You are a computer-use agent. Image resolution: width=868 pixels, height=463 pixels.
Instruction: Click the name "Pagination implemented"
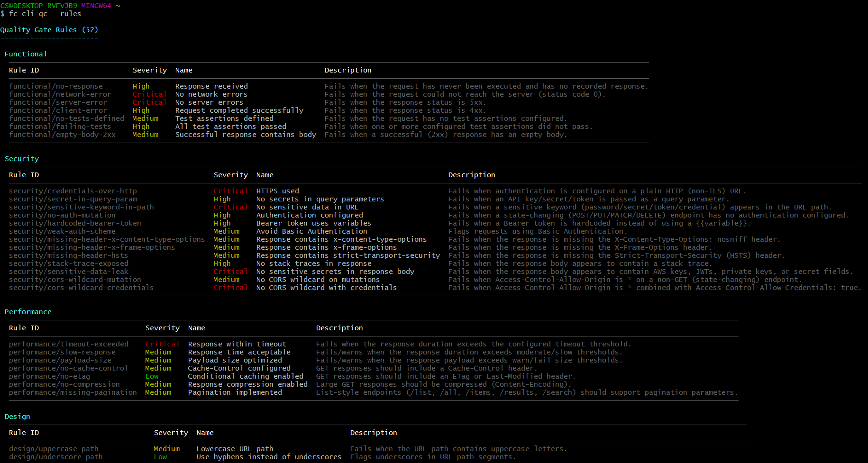click(x=235, y=392)
